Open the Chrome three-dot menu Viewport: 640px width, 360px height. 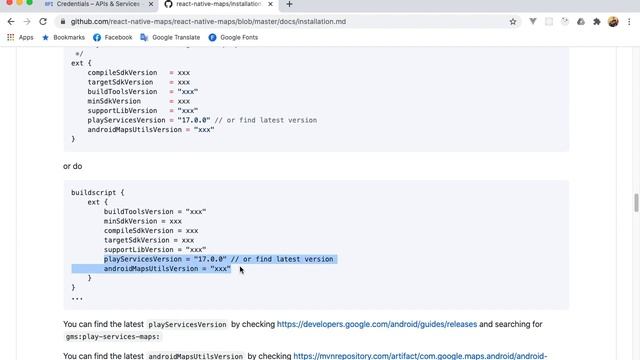(x=629, y=22)
